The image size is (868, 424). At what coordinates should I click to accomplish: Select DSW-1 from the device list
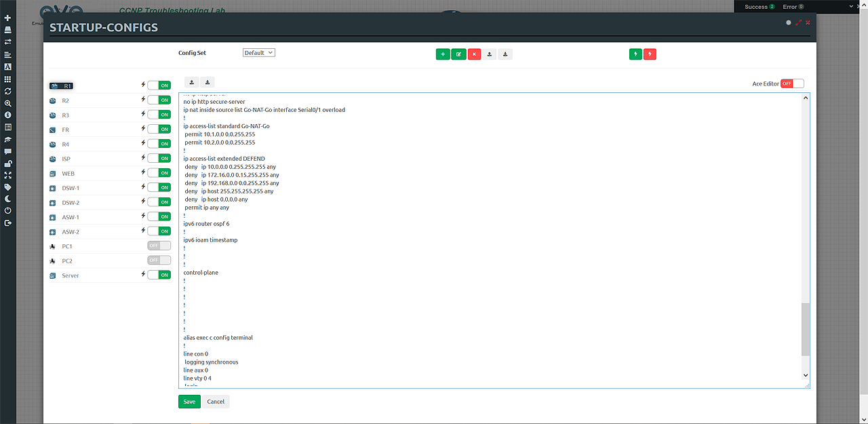coord(71,188)
